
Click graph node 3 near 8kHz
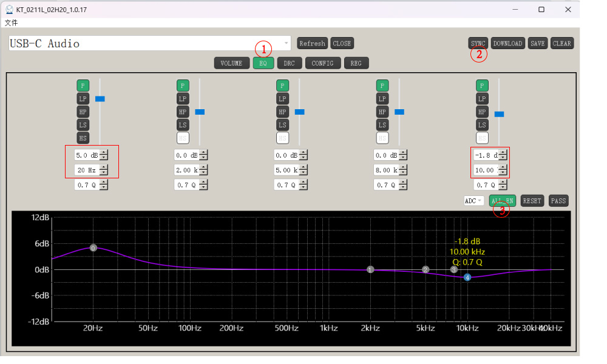453,269
